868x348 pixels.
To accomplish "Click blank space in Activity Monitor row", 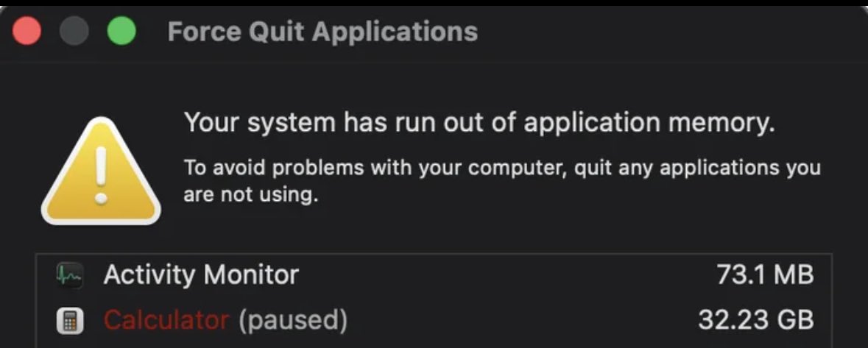I will tap(501, 275).
